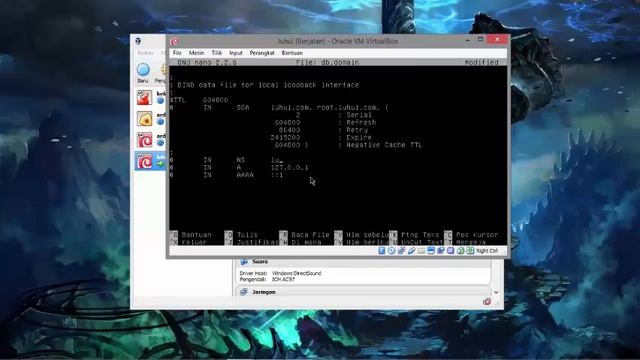Image resolution: width=640 pixels, height=360 pixels.
Task: Click the 'Negative Cache TTL' comment
Action: 384,145
